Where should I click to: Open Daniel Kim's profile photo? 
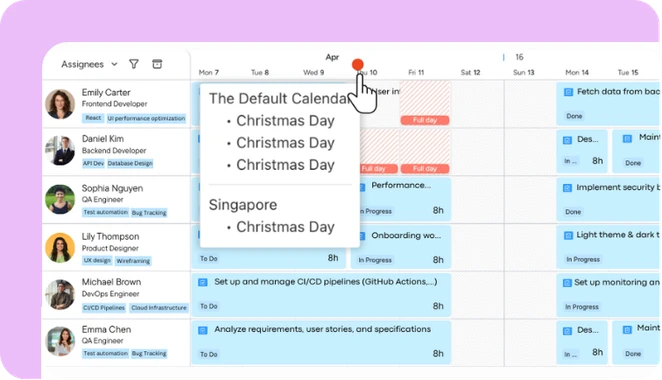(x=60, y=150)
